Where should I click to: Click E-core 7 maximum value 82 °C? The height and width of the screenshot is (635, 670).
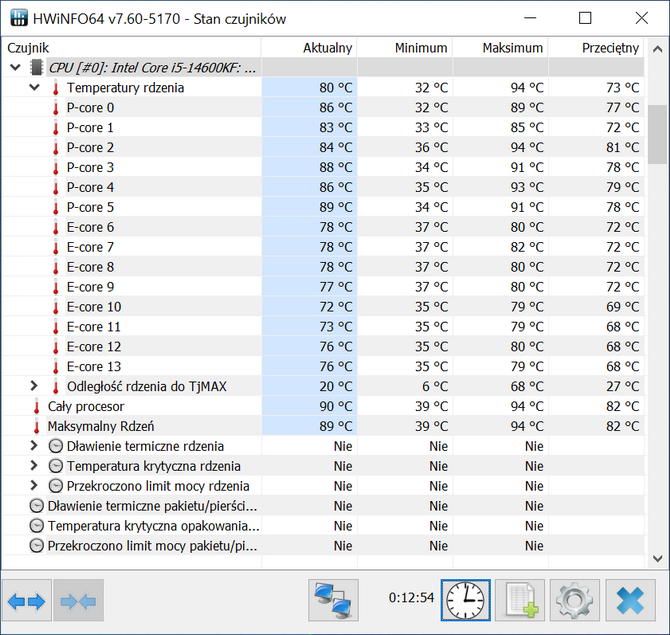tap(527, 247)
